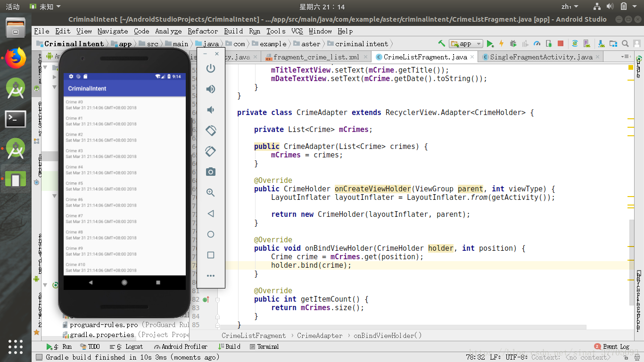Click the editor vertical scrollbar thumb
This screenshot has width=644, height=362.
[631, 263]
